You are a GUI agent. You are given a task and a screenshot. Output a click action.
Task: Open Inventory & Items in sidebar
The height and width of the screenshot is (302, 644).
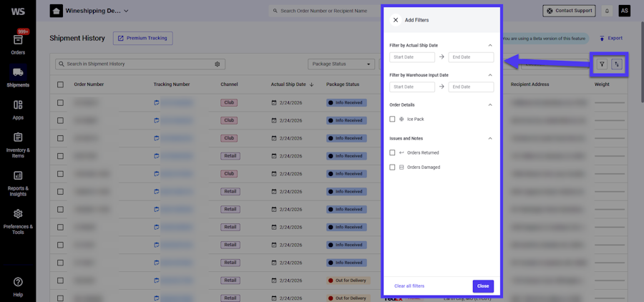pos(18,145)
